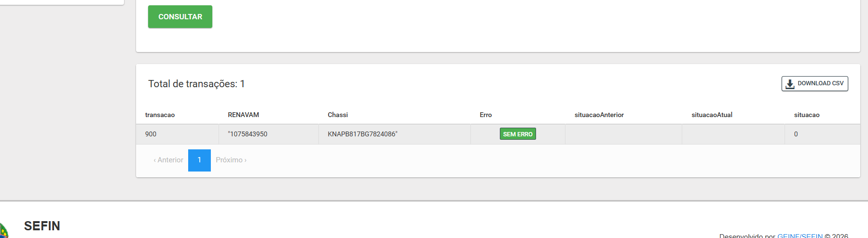This screenshot has height=238, width=868.
Task: Click the situacao column header
Action: (x=807, y=115)
